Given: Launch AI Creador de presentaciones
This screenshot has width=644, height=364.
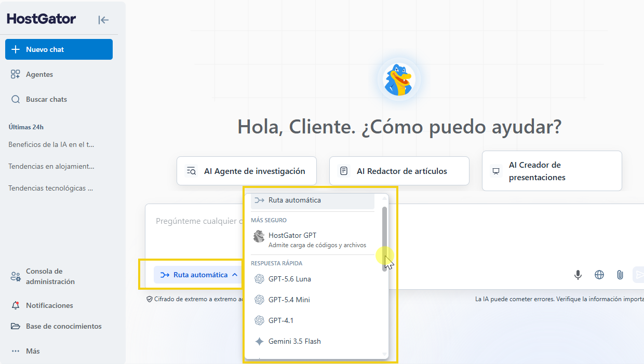Looking at the screenshot, I should (x=552, y=171).
